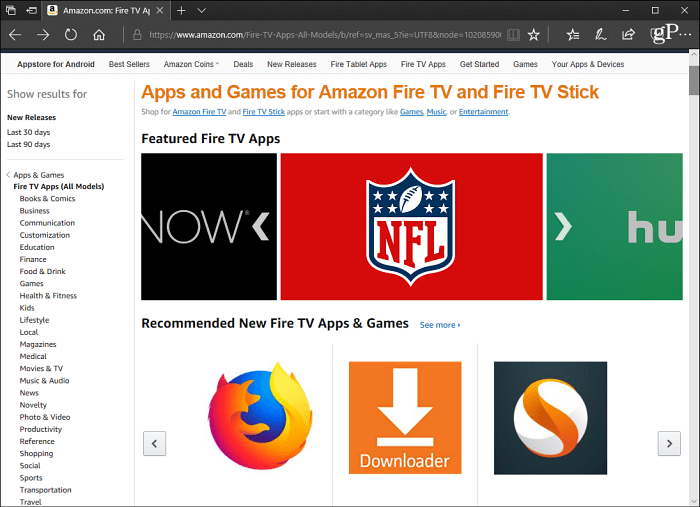
Task: Open Appstore for Android menu item
Action: pyautogui.click(x=56, y=64)
